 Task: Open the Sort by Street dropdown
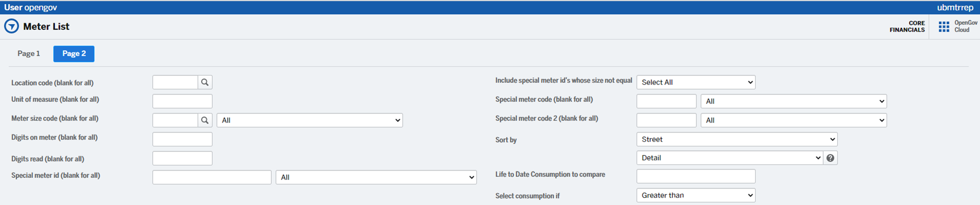pyautogui.click(x=737, y=140)
